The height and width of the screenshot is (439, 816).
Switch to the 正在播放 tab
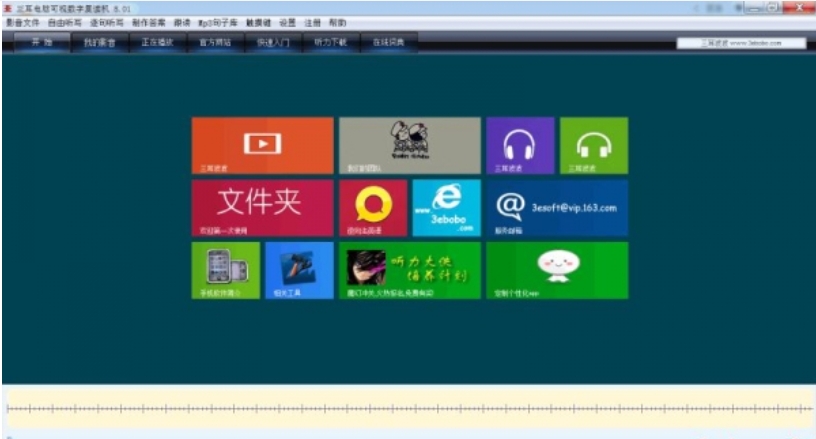pyautogui.click(x=157, y=42)
